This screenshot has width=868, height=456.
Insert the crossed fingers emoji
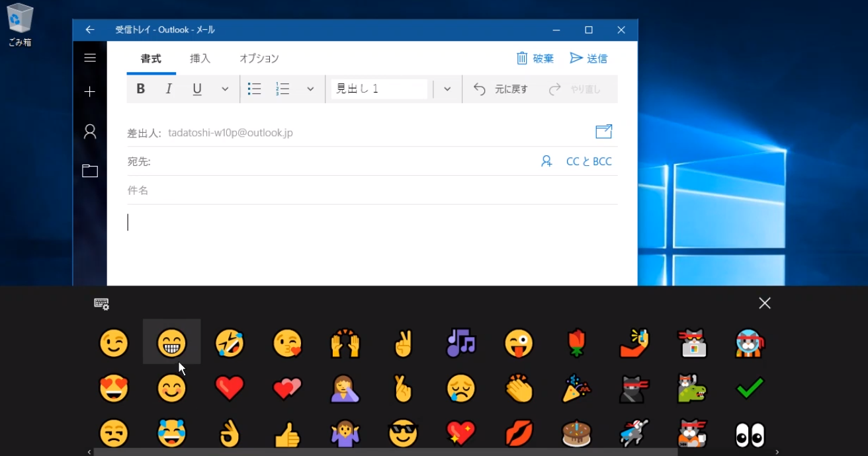403,389
